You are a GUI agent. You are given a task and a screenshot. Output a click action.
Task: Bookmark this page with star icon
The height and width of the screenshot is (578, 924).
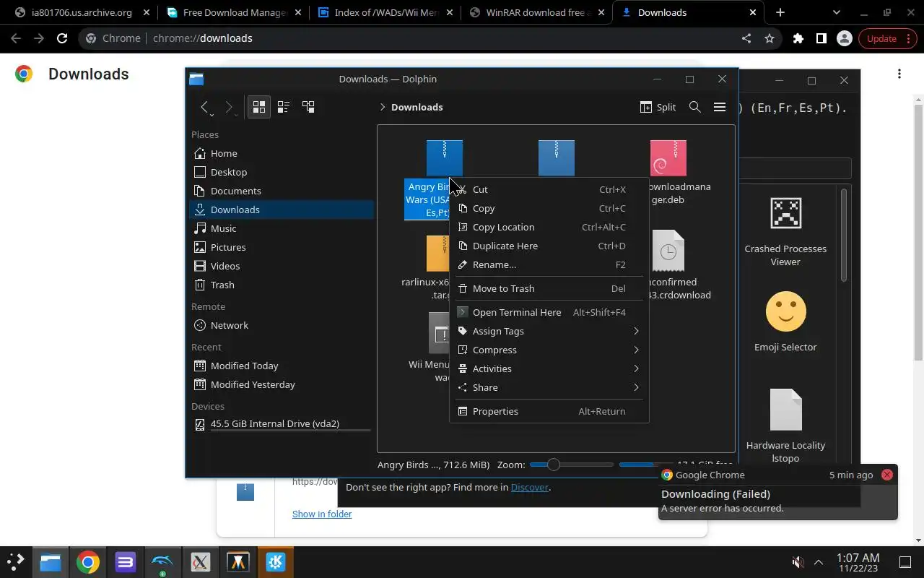pyautogui.click(x=770, y=38)
